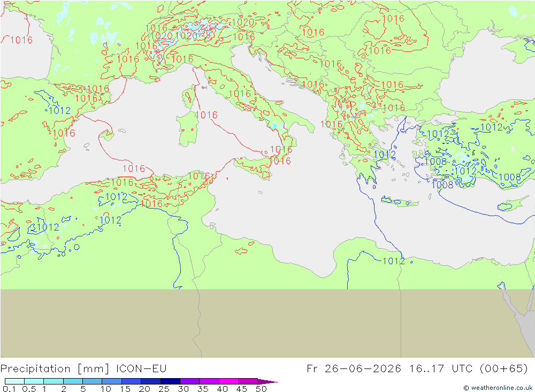Click the 'Precipitation [mm] ICON-EU' title text
The image size is (535, 392).
click(83, 369)
